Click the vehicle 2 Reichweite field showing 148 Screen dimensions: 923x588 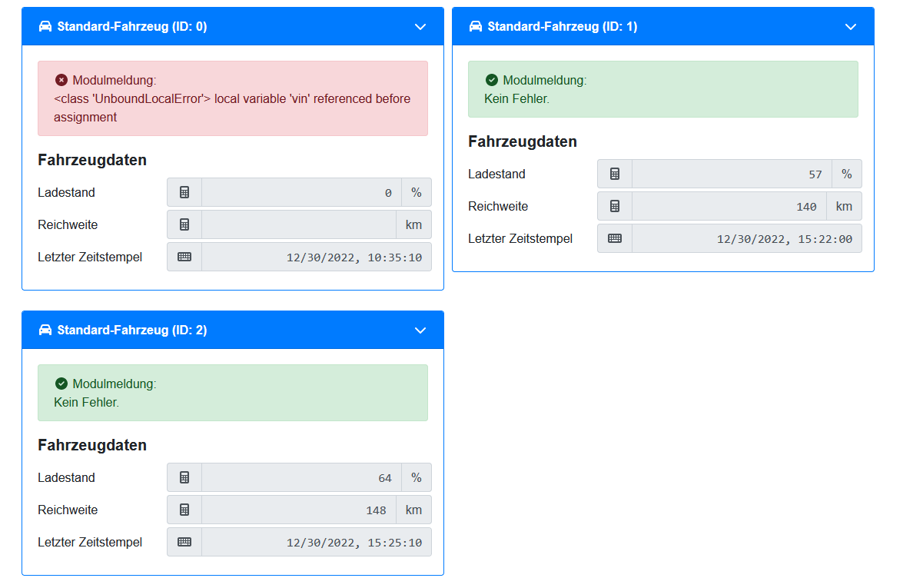click(x=299, y=510)
